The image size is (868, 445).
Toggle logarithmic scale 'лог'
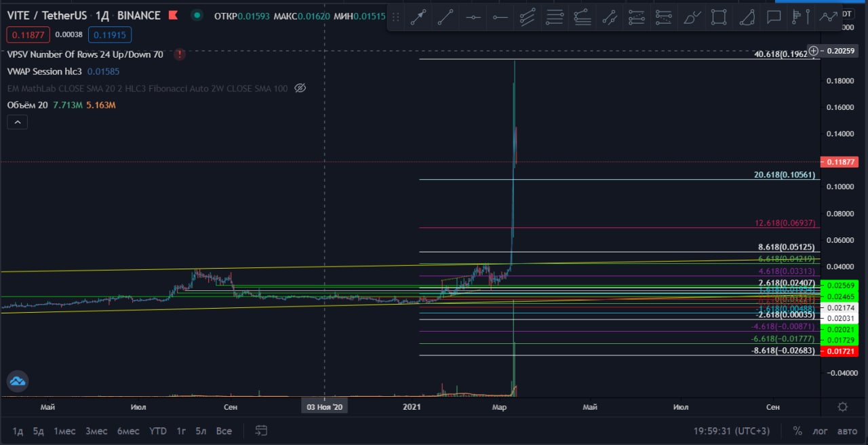tap(819, 431)
